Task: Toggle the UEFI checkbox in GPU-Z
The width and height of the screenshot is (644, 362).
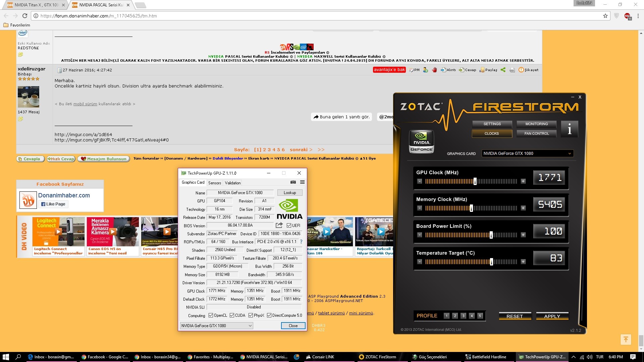Action: click(289, 226)
